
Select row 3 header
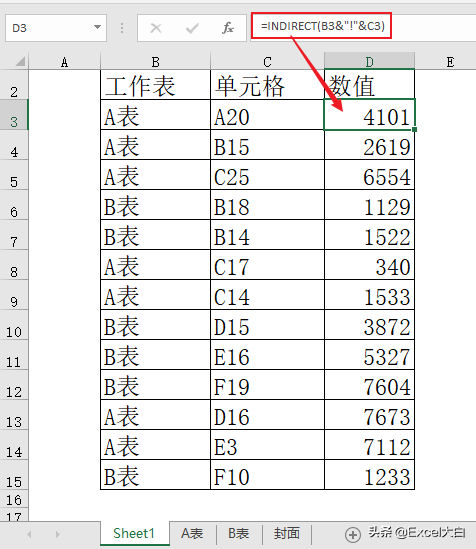pos(14,115)
